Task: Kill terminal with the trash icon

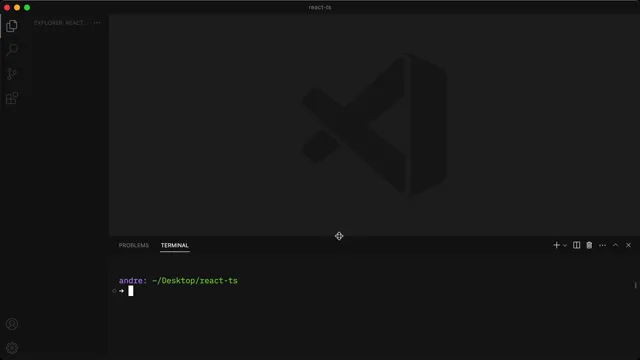Action: (x=589, y=245)
